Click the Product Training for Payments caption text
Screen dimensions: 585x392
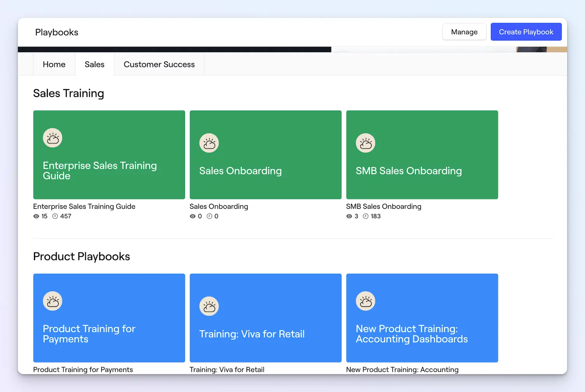(83, 370)
